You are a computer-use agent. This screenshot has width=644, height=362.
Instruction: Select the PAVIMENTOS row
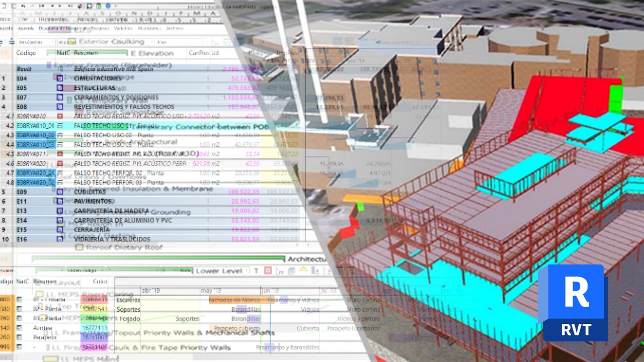93,201
